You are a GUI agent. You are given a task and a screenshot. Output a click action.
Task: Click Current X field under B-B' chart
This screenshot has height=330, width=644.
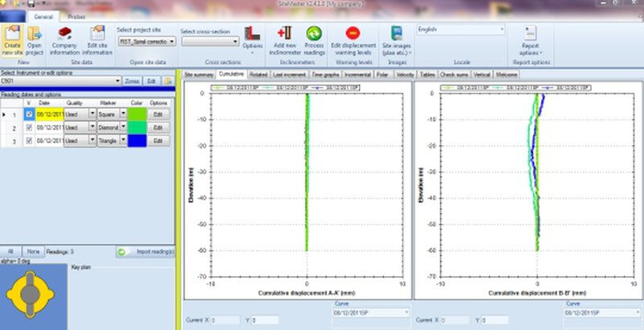pos(455,320)
